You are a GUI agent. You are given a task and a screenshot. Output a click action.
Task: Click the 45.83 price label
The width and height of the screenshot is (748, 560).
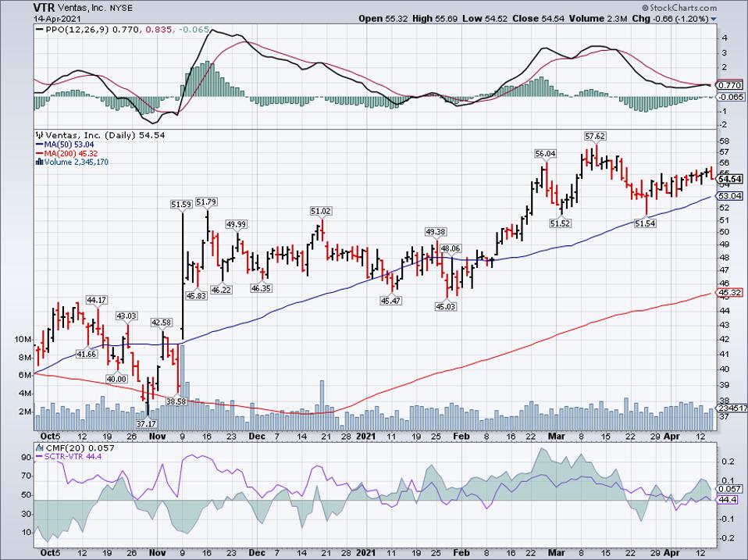tap(196, 295)
